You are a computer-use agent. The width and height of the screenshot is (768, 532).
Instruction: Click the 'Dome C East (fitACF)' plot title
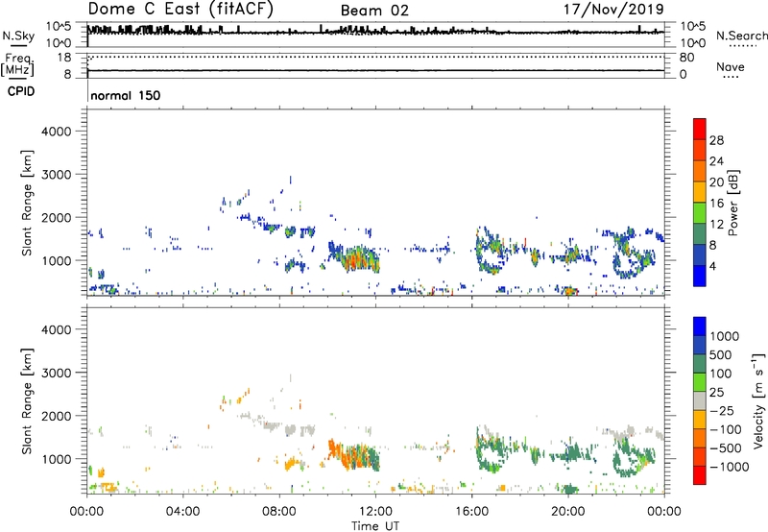(180, 9)
